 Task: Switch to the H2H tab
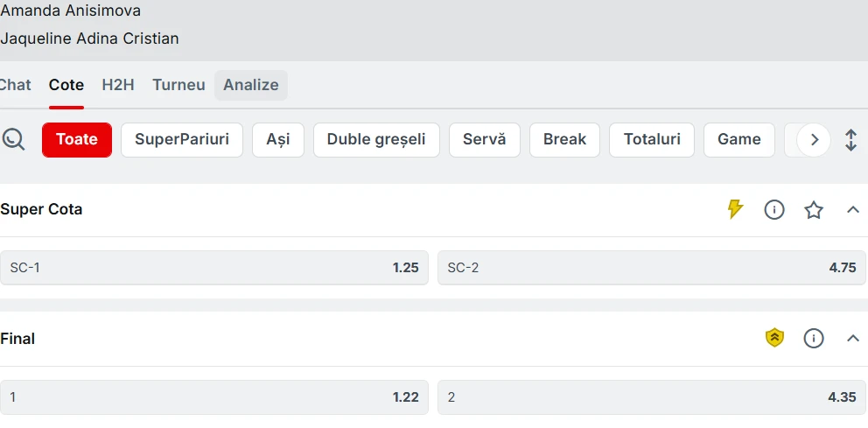tap(118, 85)
